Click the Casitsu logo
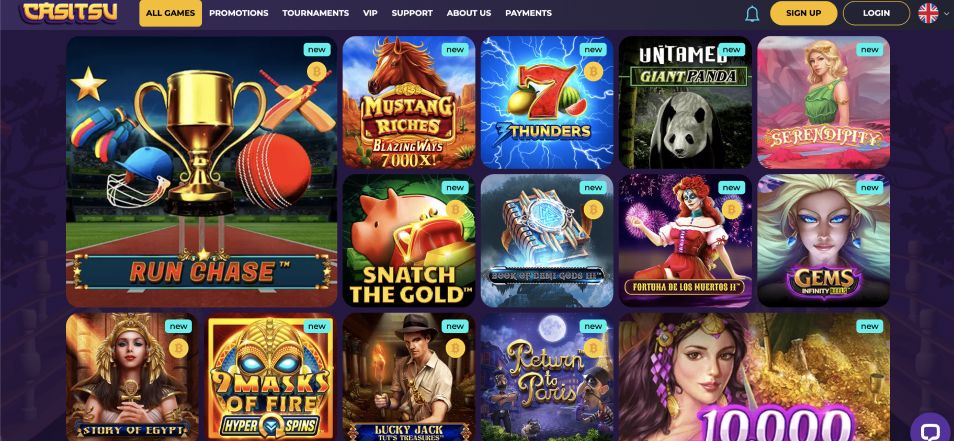The width and height of the screenshot is (954, 441). pyautogui.click(x=70, y=12)
